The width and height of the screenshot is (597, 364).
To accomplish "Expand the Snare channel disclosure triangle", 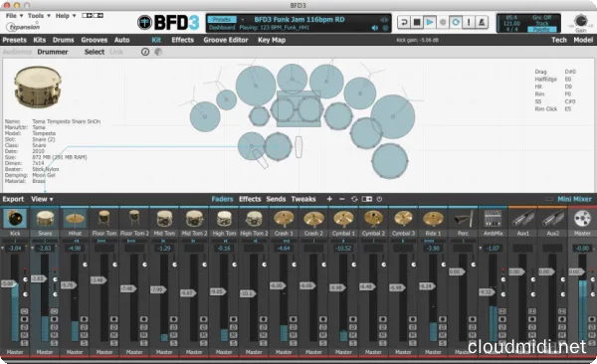I will coord(33,249).
